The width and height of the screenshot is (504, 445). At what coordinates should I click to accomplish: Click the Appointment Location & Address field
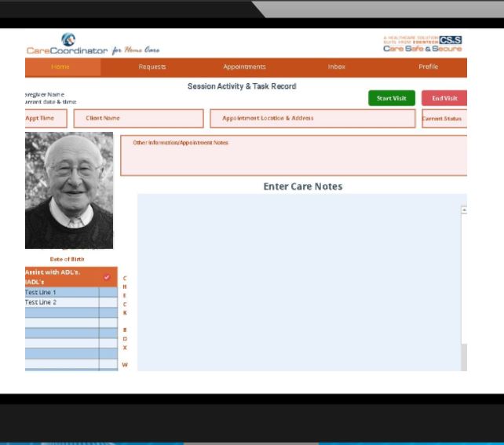(x=312, y=119)
